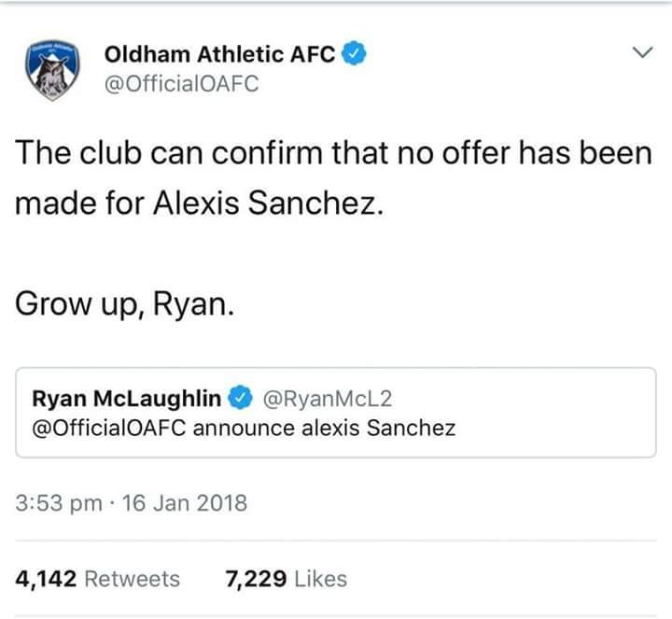Click the word Likes
672x619 pixels.
coord(321,579)
